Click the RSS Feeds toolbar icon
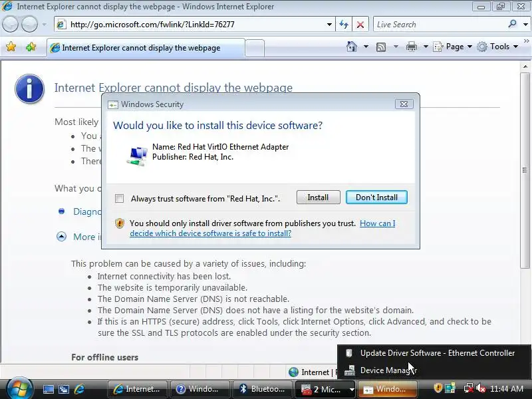The width and height of the screenshot is (532, 399). click(x=381, y=47)
